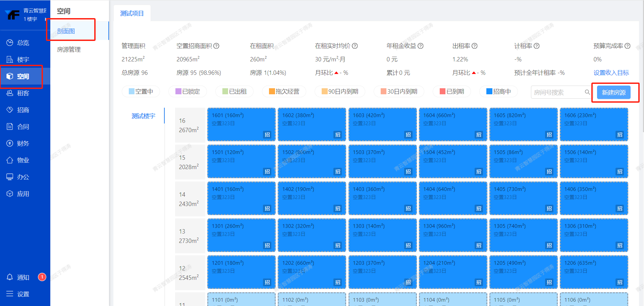This screenshot has height=306, width=644.
Task: Click the 新建房源 button
Action: [x=613, y=92]
